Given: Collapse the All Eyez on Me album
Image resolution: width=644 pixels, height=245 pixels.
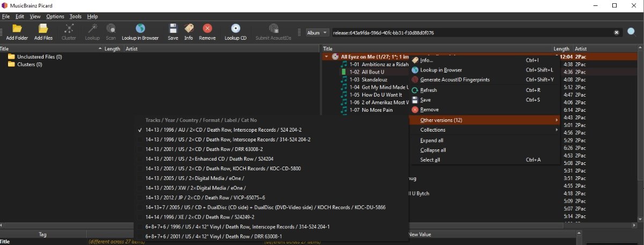Looking at the screenshot, I should [x=326, y=56].
